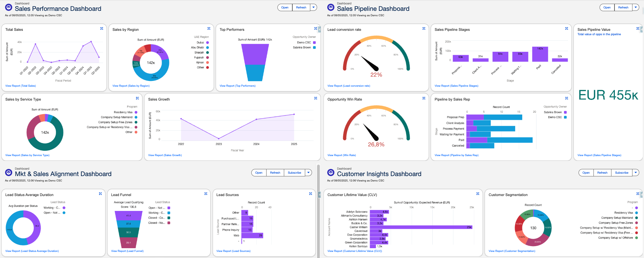Open View Report link for Total Sales
This screenshot has height=258, width=644.
[x=21, y=86]
